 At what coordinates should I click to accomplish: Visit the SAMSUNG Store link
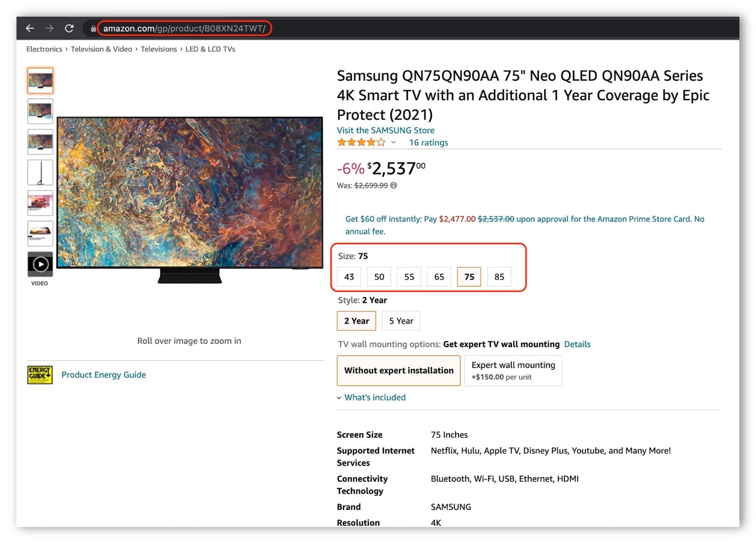tap(385, 130)
